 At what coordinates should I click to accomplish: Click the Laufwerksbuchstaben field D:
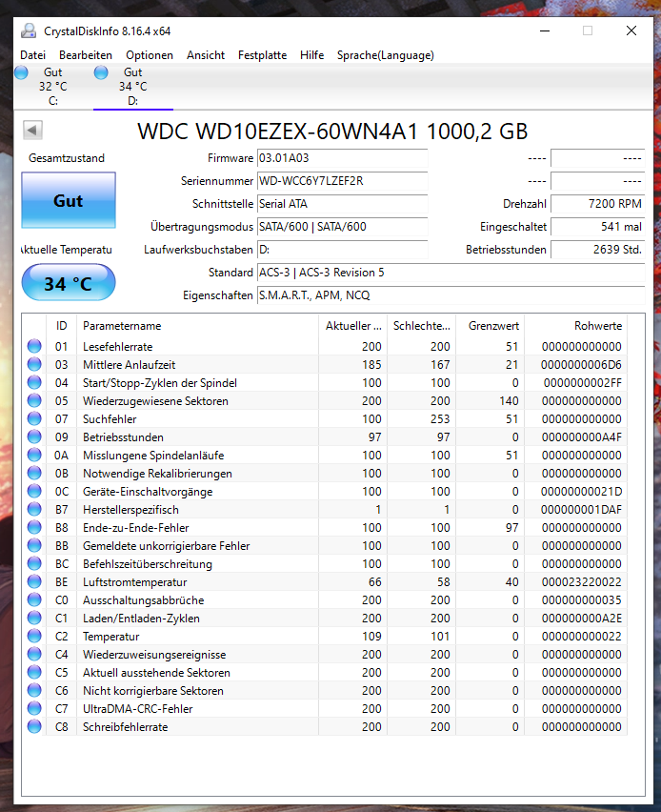pos(342,250)
